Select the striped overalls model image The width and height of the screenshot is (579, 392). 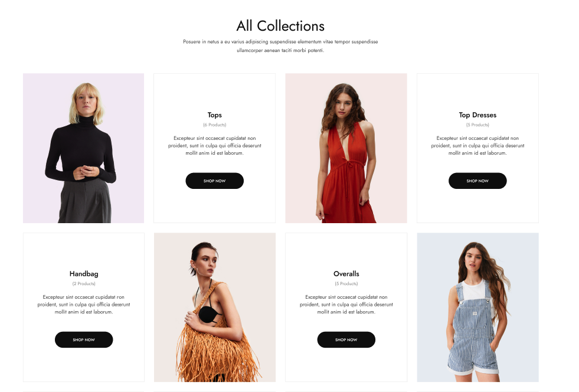click(x=477, y=308)
